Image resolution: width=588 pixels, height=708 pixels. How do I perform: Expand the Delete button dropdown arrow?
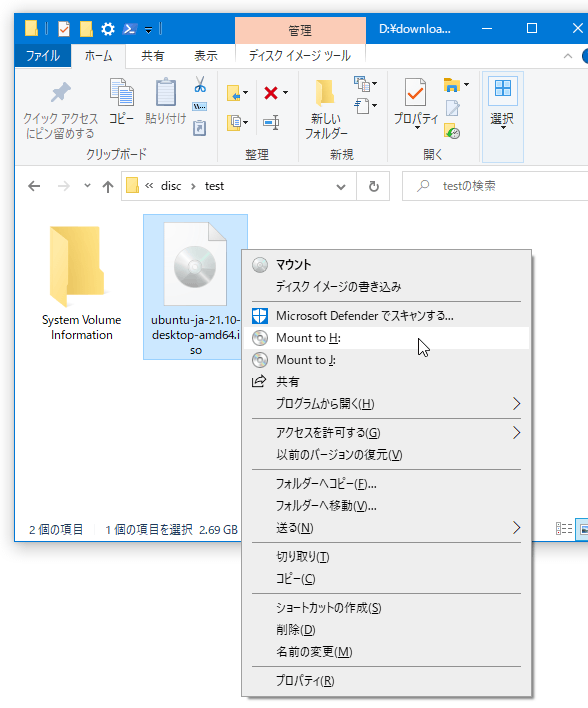(x=285, y=93)
